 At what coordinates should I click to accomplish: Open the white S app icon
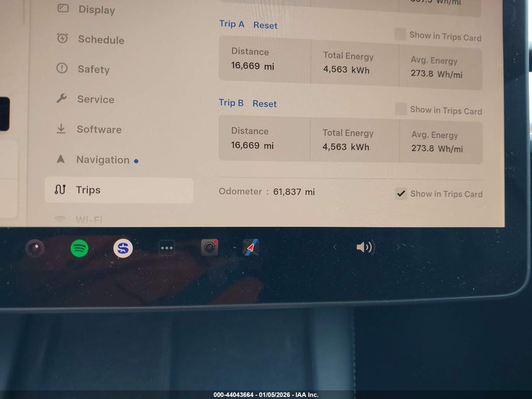[x=123, y=248]
